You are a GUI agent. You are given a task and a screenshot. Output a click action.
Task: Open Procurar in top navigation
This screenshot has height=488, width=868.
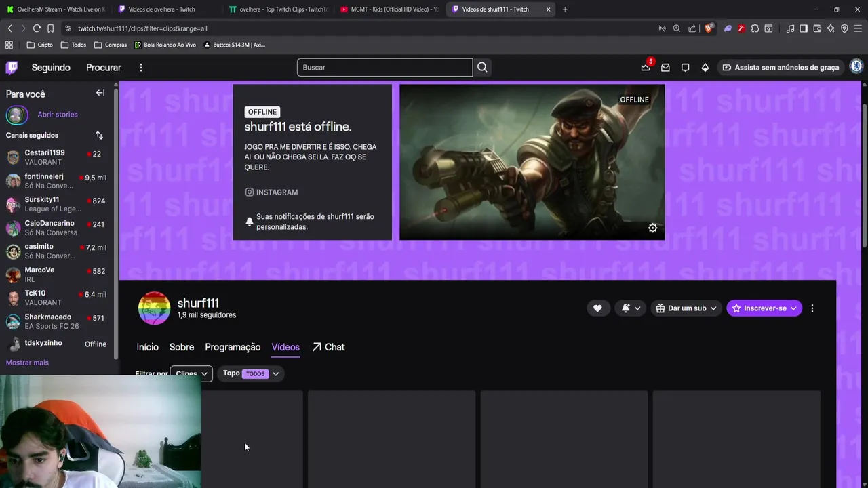(x=104, y=68)
